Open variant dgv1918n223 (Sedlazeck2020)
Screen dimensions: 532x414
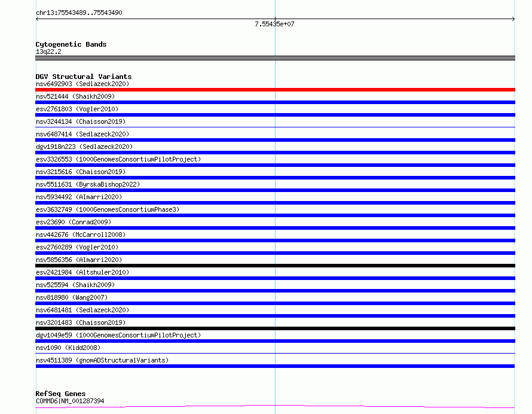(x=84, y=147)
